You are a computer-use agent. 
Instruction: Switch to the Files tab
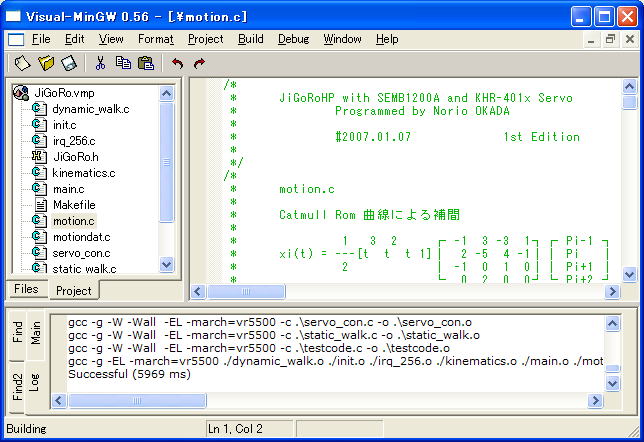(26, 289)
